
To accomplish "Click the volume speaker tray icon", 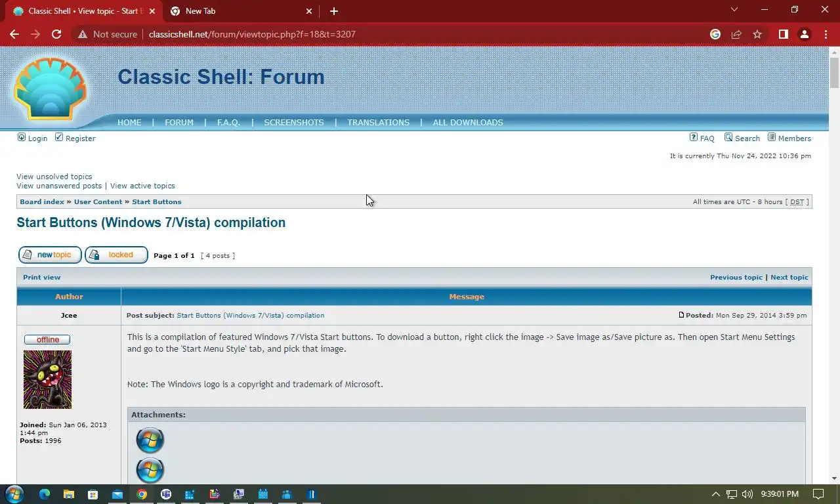I will point(748,494).
